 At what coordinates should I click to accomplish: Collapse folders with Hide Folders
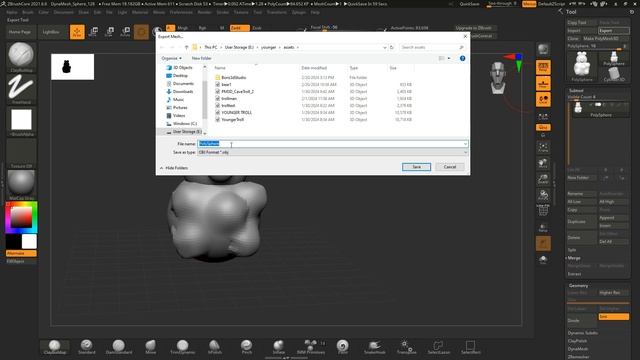(x=174, y=168)
